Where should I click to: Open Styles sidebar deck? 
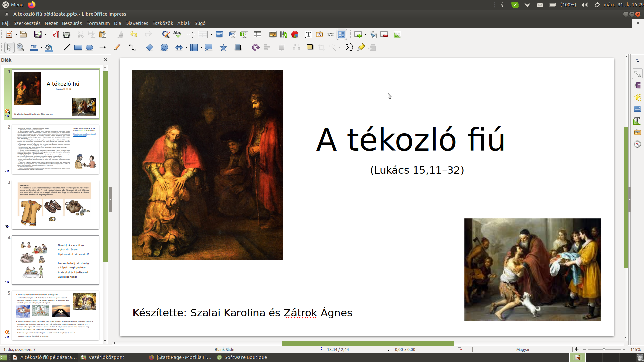point(637,121)
